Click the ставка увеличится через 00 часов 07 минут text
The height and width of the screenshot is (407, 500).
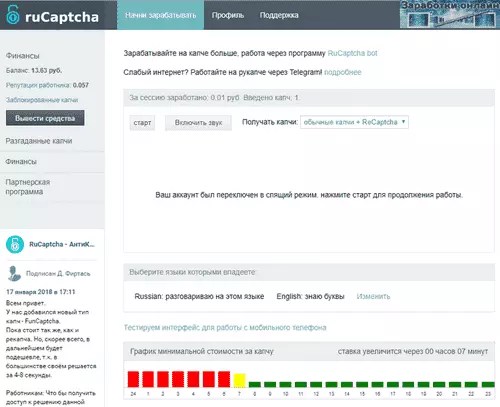[413, 351]
